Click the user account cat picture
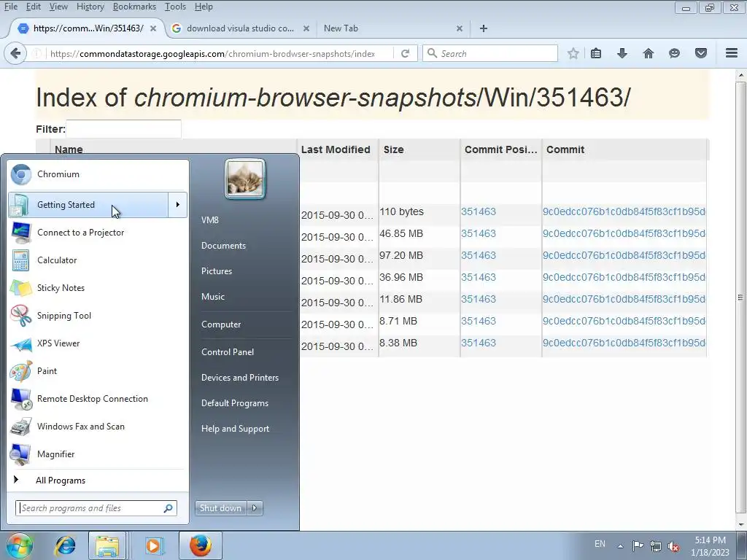The width and height of the screenshot is (747, 560). [245, 179]
